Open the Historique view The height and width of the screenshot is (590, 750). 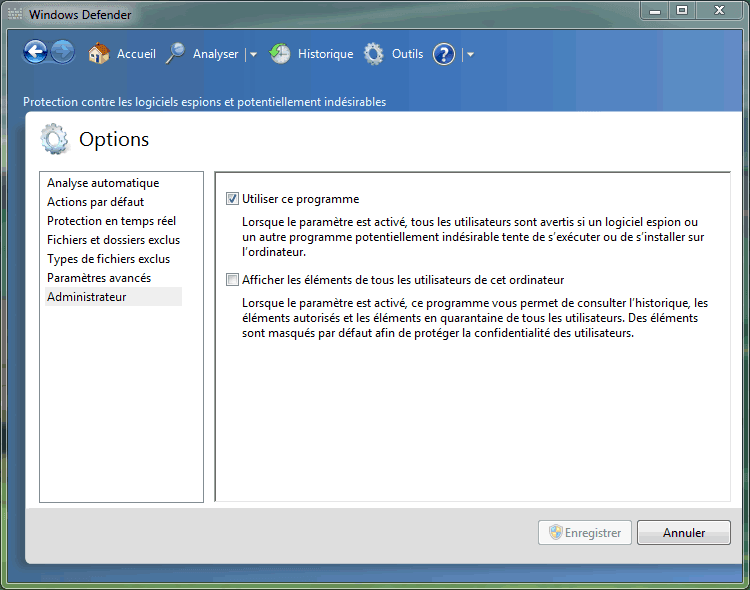tap(325, 54)
